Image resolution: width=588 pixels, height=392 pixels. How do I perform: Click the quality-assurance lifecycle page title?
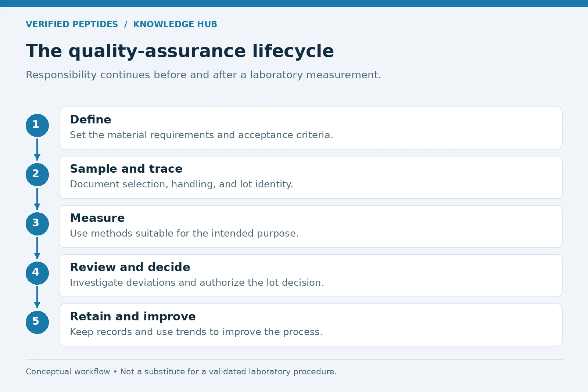[x=180, y=51]
